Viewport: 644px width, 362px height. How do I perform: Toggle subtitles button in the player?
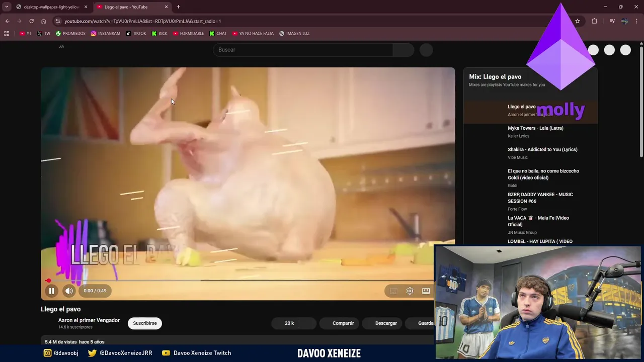[x=393, y=291]
